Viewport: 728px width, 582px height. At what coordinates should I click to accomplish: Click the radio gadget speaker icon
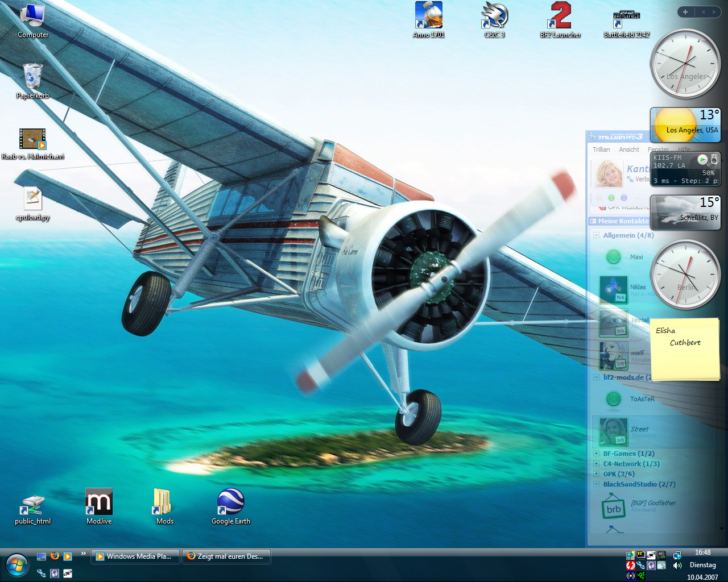click(714, 160)
